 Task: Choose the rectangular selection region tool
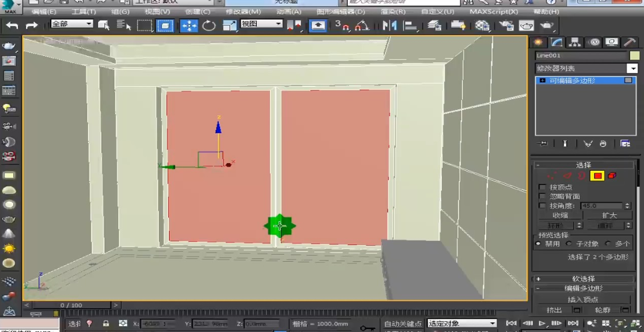click(x=144, y=26)
